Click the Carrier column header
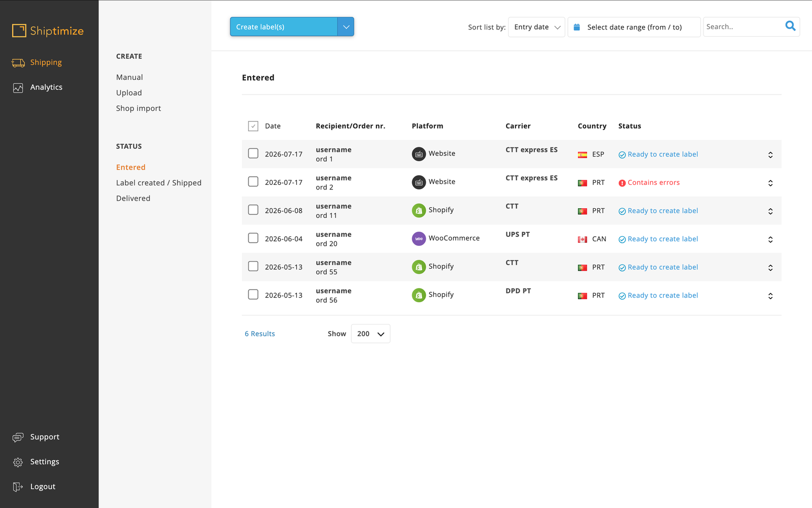 coord(518,126)
